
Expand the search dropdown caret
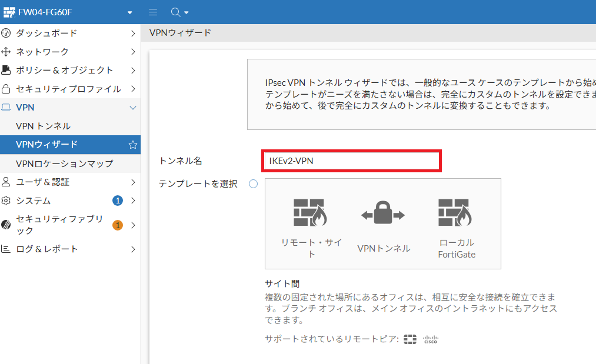click(187, 12)
